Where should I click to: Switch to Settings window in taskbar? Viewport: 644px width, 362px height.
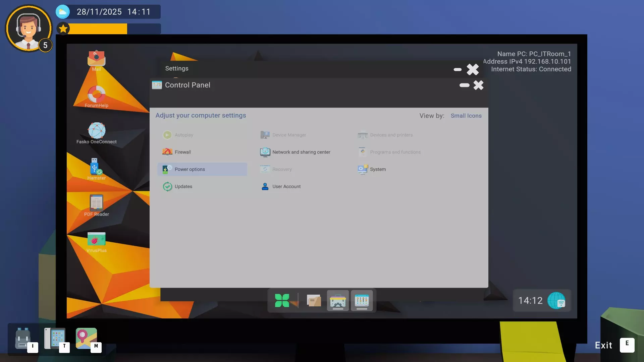click(337, 301)
